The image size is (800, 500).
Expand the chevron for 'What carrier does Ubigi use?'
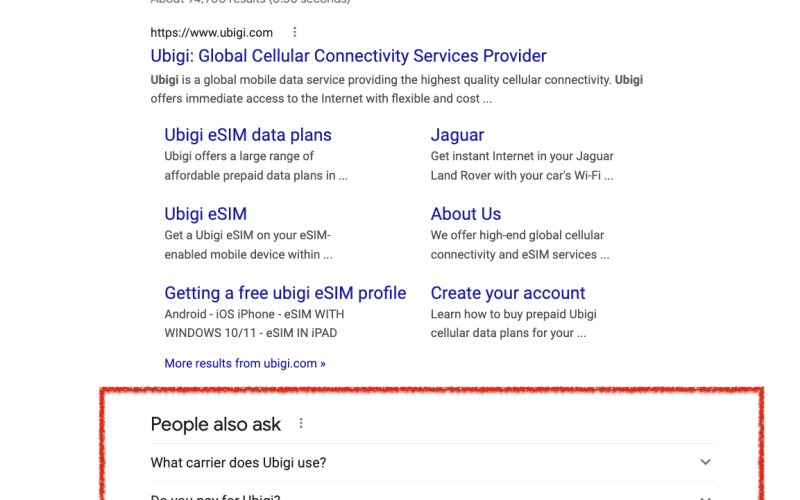(x=705, y=462)
